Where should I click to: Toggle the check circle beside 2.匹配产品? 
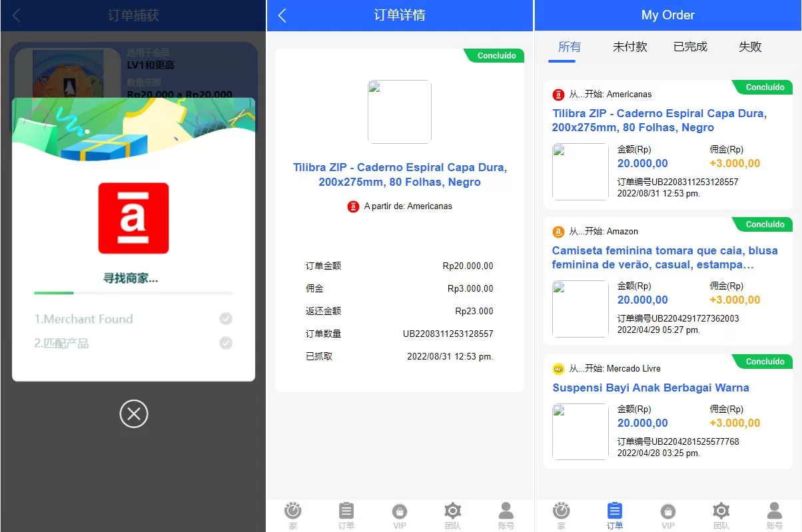[x=226, y=343]
